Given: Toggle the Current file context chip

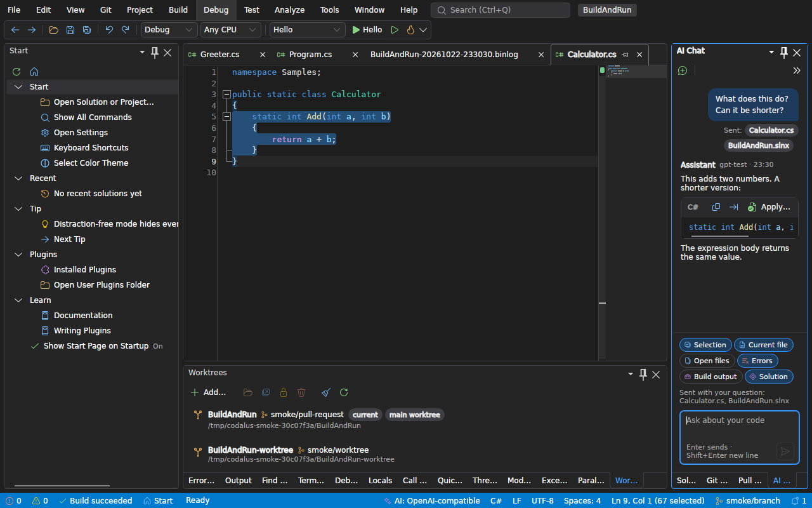Looking at the screenshot, I should tap(764, 345).
